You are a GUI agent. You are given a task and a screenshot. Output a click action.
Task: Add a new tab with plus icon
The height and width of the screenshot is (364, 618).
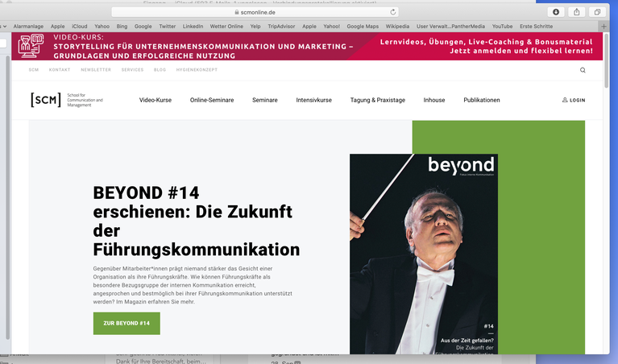coord(603,27)
